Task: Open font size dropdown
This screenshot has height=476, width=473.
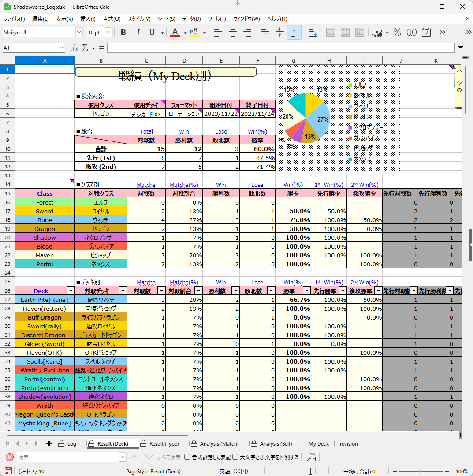Action: pyautogui.click(x=108, y=33)
